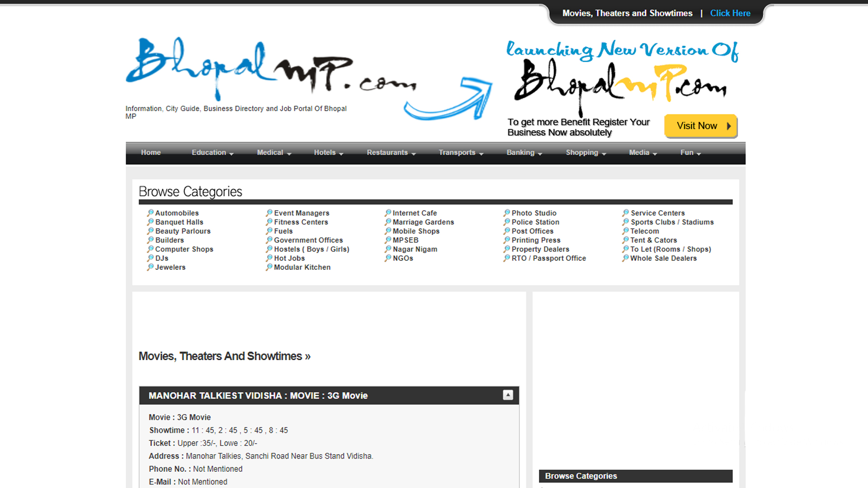The height and width of the screenshot is (488, 868).
Task: Open the Printing Press category link
Action: click(536, 240)
